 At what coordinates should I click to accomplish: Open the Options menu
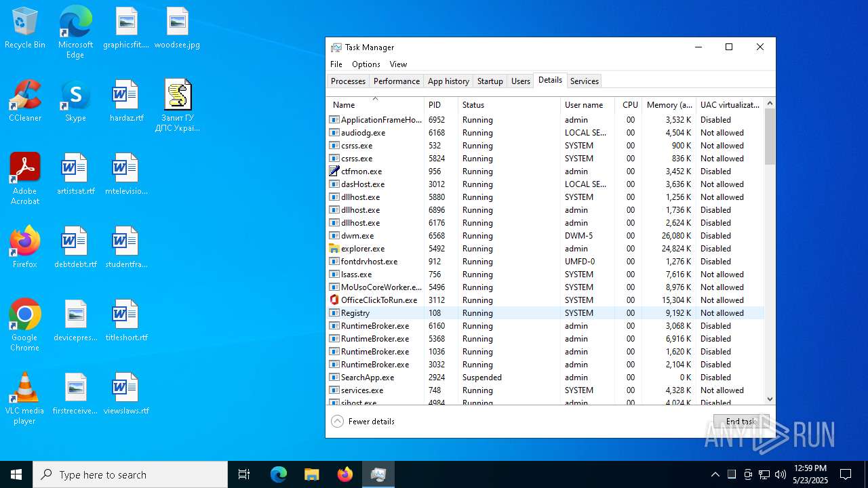tap(366, 64)
